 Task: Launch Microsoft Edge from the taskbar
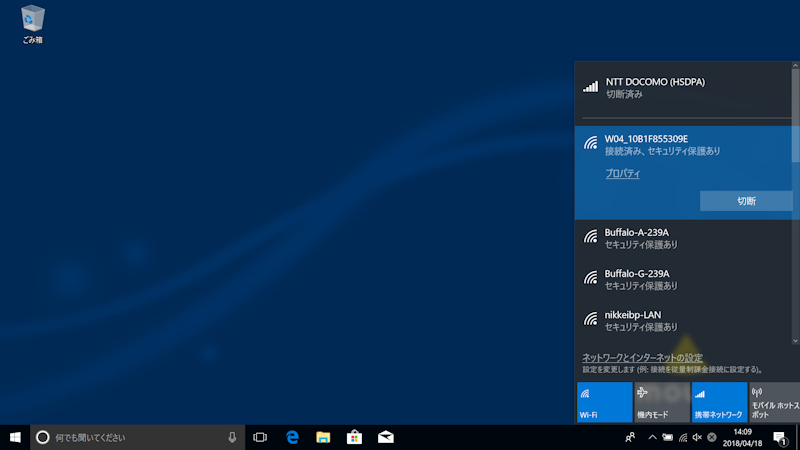click(293, 437)
